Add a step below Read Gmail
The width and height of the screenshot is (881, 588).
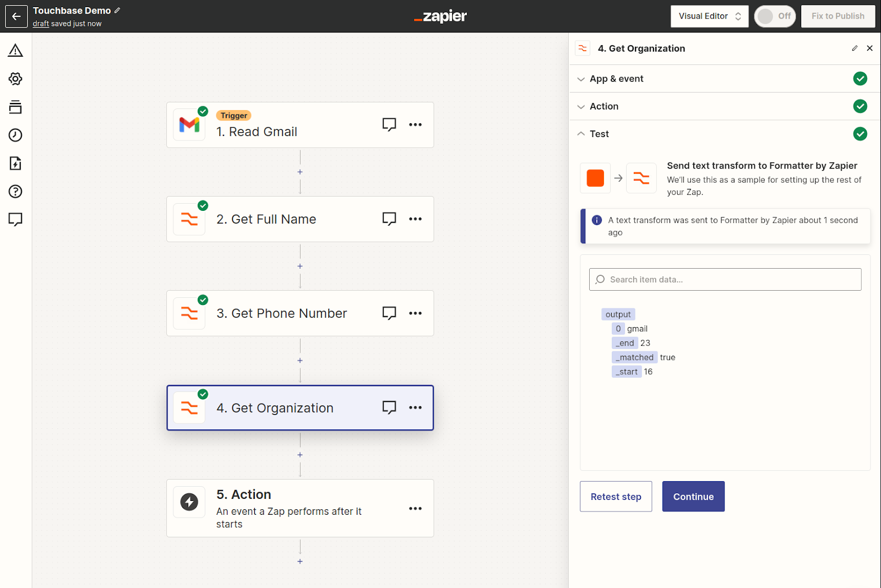[300, 172]
